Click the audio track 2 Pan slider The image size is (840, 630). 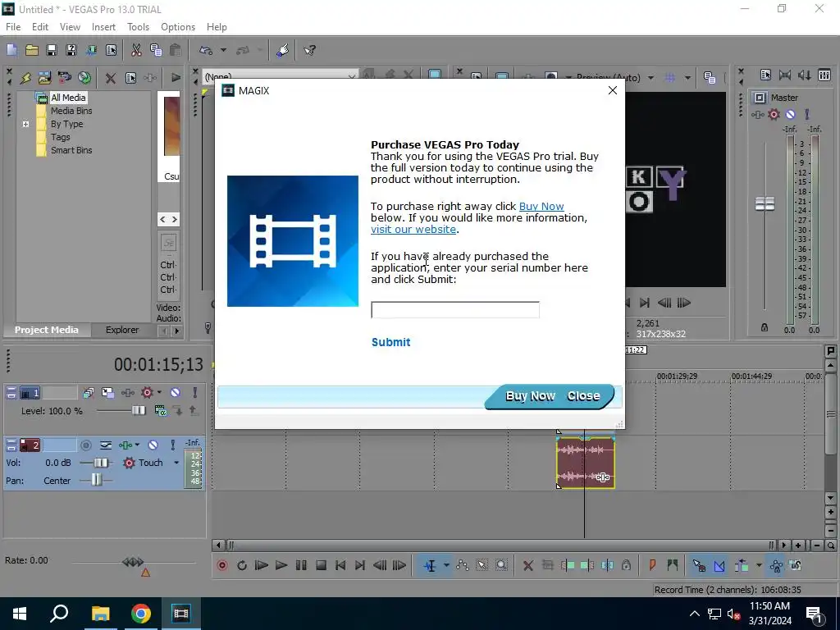pos(97,481)
